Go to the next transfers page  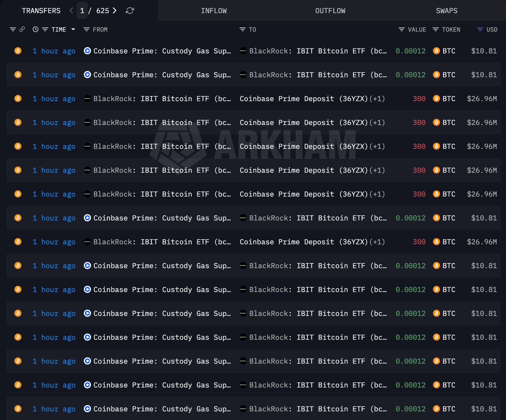click(x=115, y=11)
